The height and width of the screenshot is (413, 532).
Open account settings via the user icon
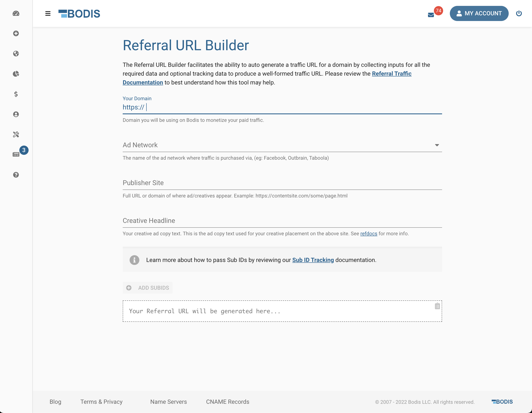(16, 114)
